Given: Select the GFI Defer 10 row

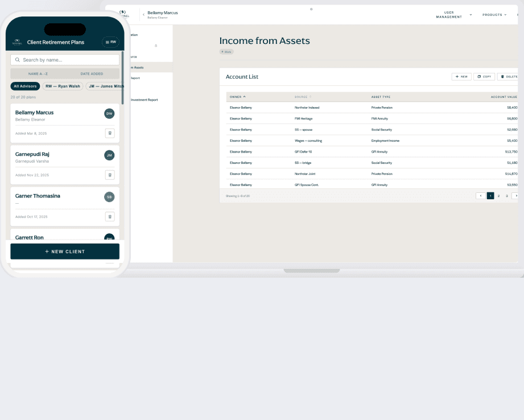Looking at the screenshot, I should click(x=372, y=152).
